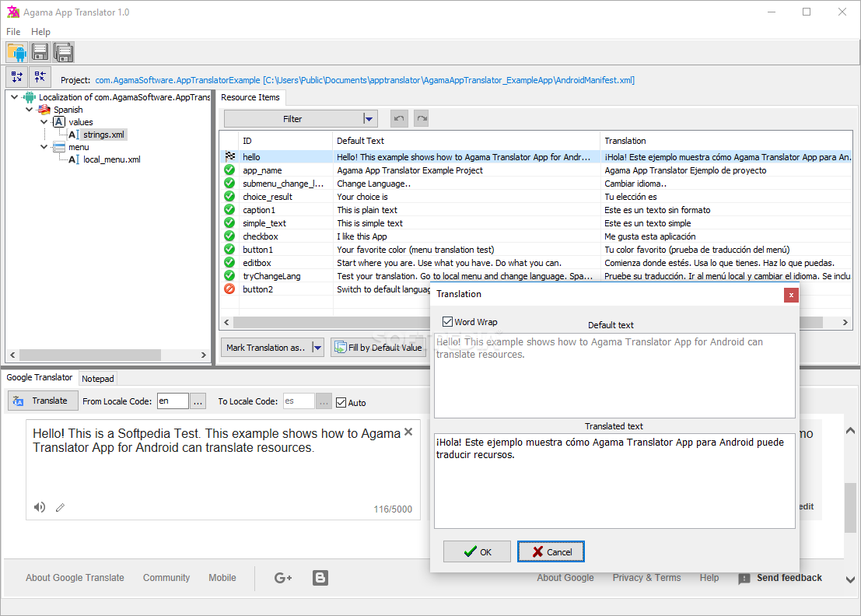Click the Mobile footer link
861x616 pixels.
point(222,578)
